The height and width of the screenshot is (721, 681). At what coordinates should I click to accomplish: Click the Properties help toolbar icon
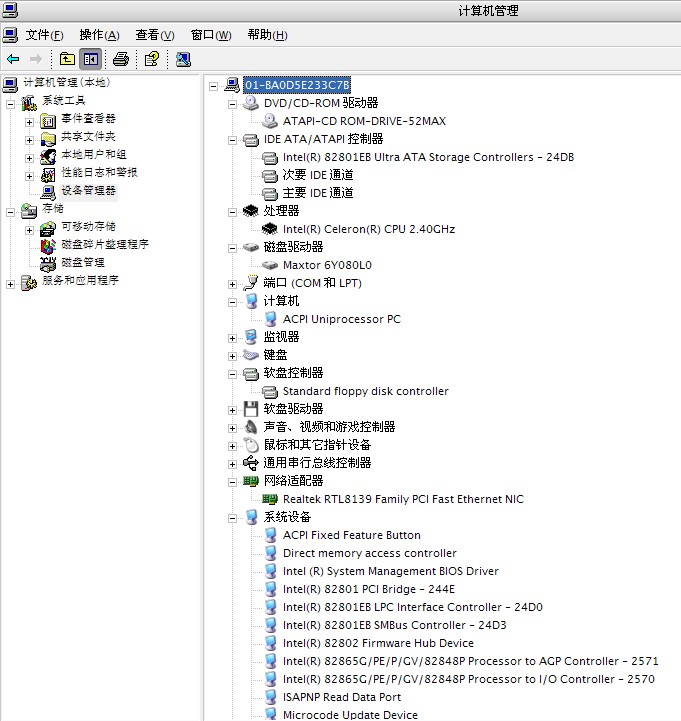[x=151, y=59]
